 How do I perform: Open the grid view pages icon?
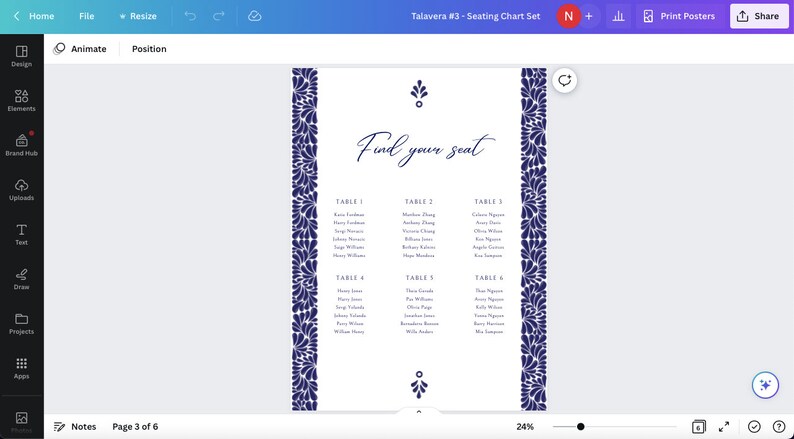pyautogui.click(x=698, y=426)
